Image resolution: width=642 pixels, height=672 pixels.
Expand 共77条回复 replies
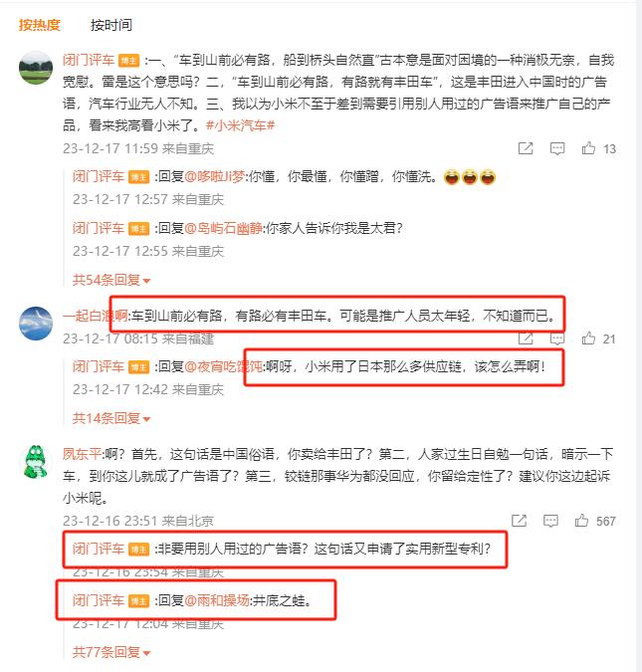111,652
